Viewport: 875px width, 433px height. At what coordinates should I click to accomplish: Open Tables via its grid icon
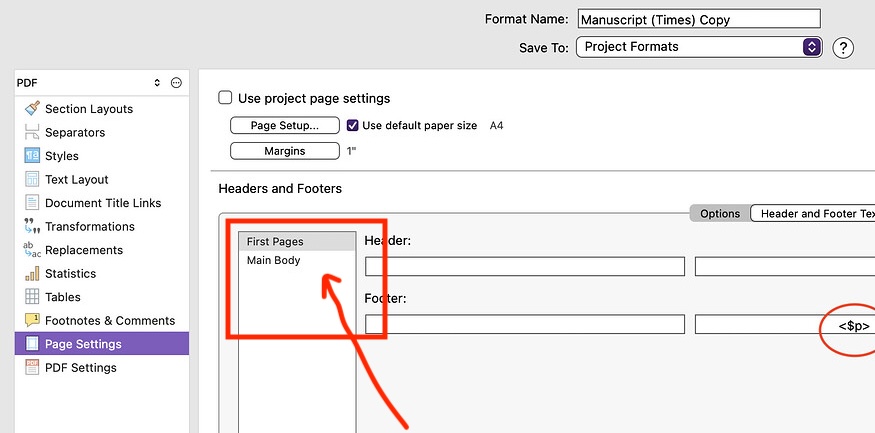coord(32,297)
